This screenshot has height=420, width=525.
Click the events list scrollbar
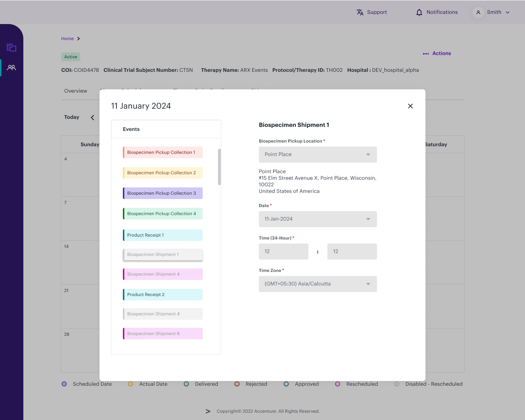[x=219, y=166]
